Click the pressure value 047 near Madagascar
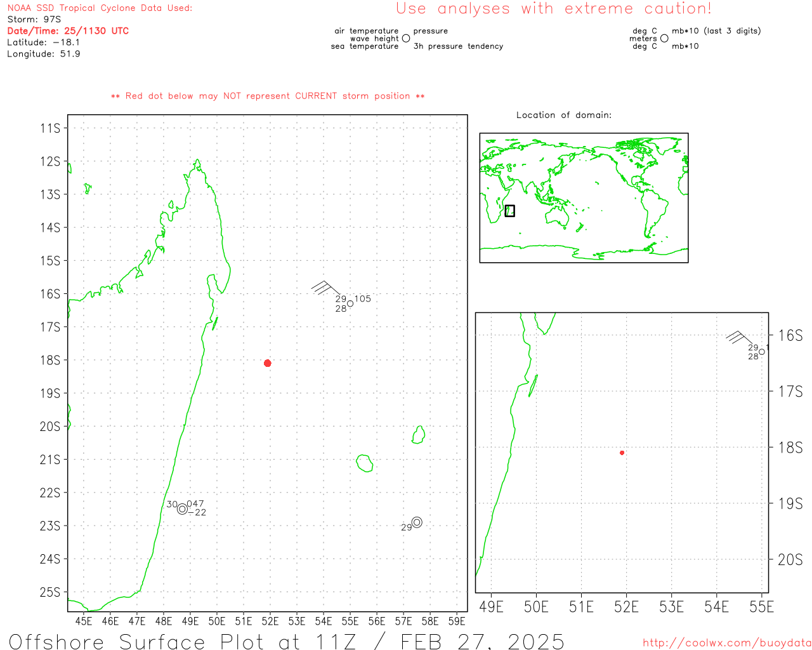 (x=195, y=504)
